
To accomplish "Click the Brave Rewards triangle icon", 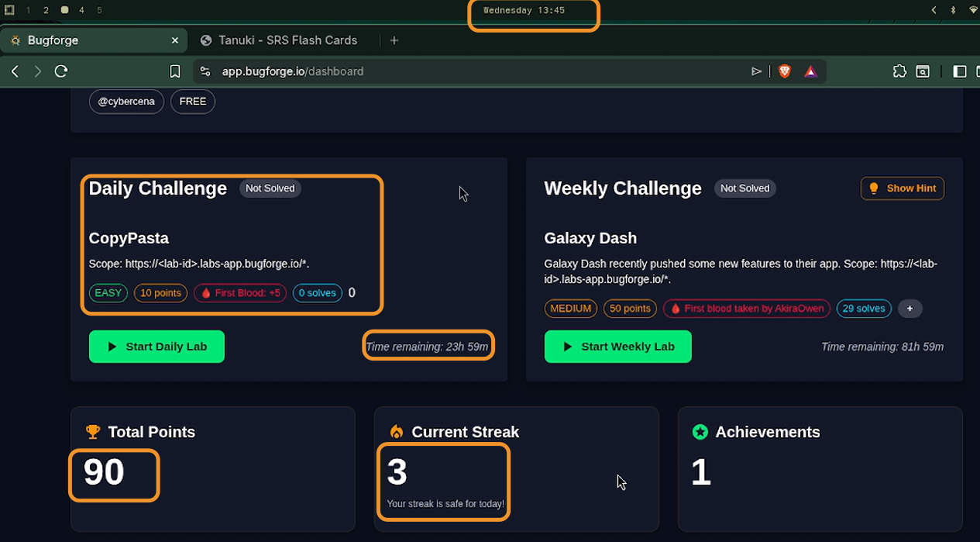I will [810, 71].
